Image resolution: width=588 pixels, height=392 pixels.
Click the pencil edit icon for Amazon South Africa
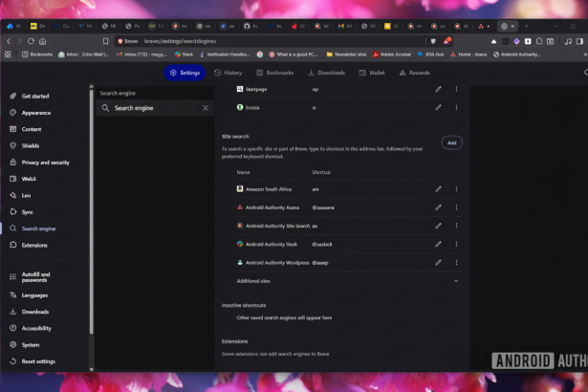438,189
